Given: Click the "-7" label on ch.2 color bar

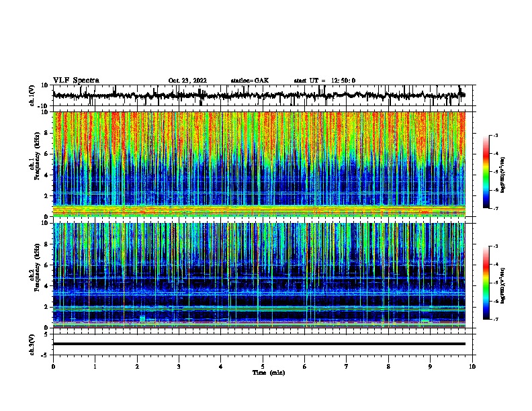Looking at the screenshot, I should 496,319.
